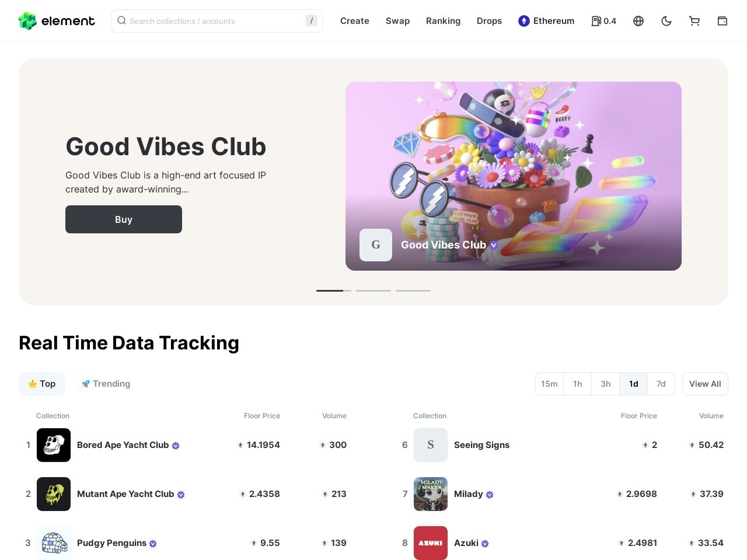Select the 7d time range

[x=661, y=384]
